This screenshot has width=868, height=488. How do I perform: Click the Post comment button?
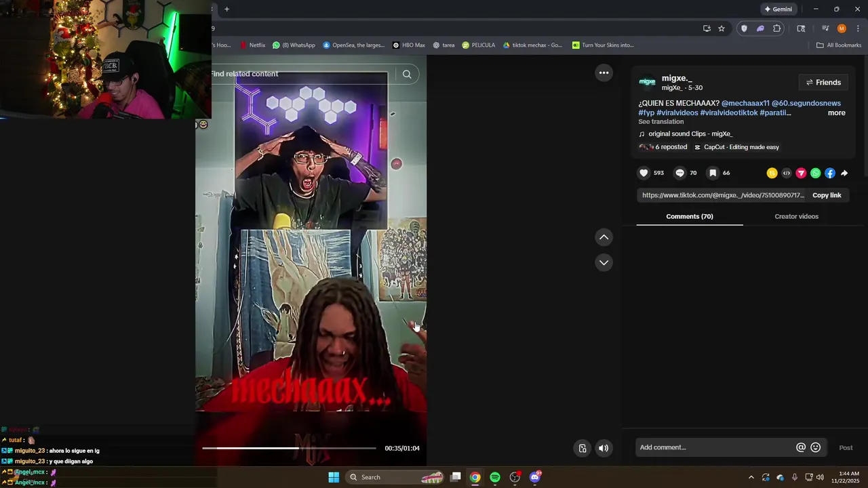pyautogui.click(x=846, y=447)
